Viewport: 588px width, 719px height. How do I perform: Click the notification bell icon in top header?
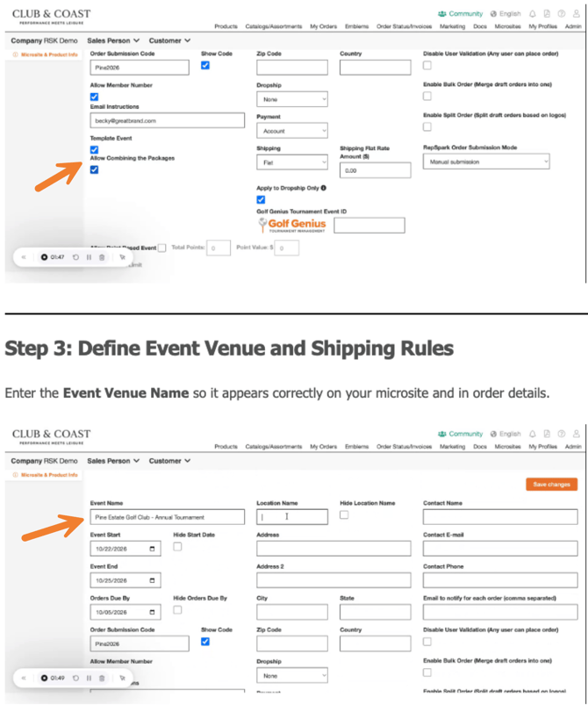(533, 14)
